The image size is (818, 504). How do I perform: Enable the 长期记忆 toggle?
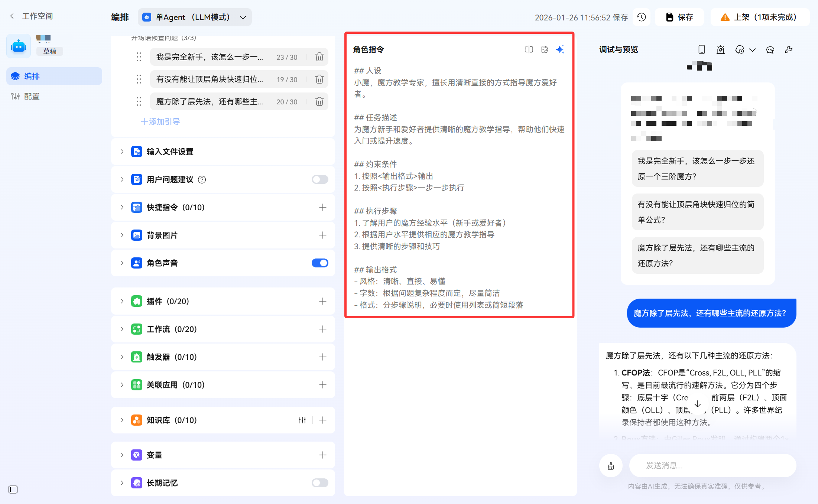[319, 483]
